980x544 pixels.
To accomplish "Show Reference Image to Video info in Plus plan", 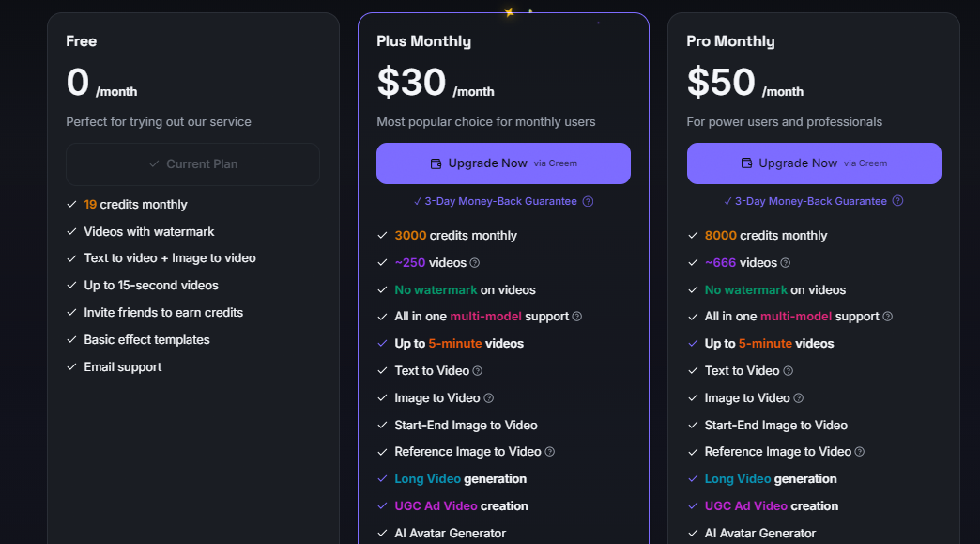I will tap(550, 452).
